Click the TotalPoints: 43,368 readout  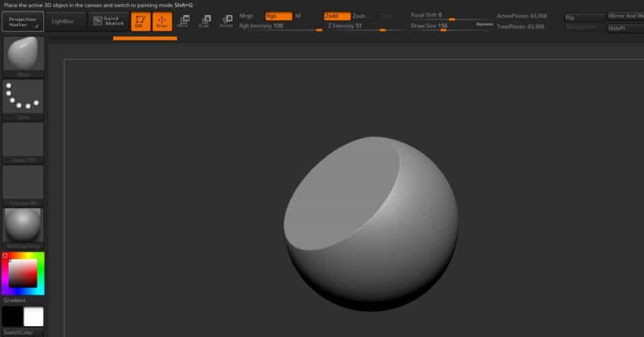(x=520, y=26)
